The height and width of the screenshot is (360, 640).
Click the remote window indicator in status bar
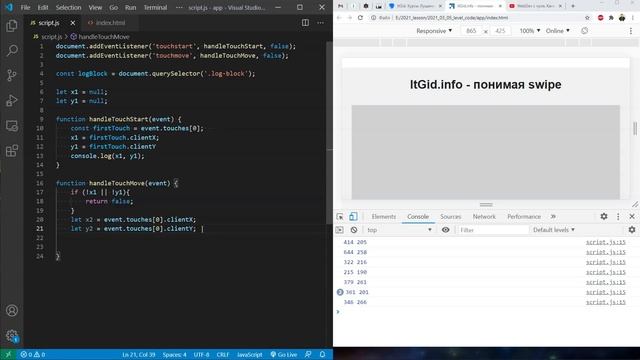[x=8, y=355]
